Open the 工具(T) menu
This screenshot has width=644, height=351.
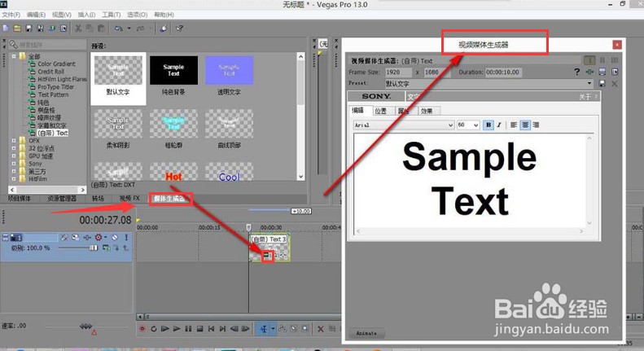click(x=112, y=15)
